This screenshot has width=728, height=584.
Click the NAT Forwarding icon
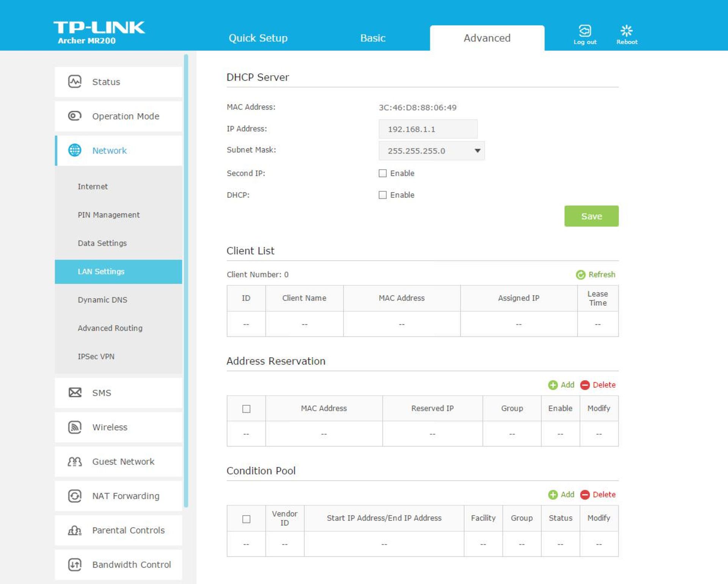pyautogui.click(x=75, y=496)
